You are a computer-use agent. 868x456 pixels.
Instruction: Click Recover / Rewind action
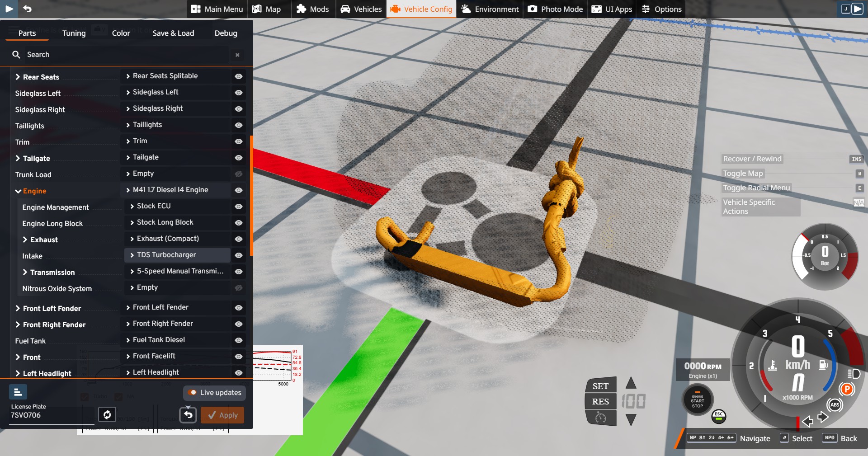tap(752, 159)
